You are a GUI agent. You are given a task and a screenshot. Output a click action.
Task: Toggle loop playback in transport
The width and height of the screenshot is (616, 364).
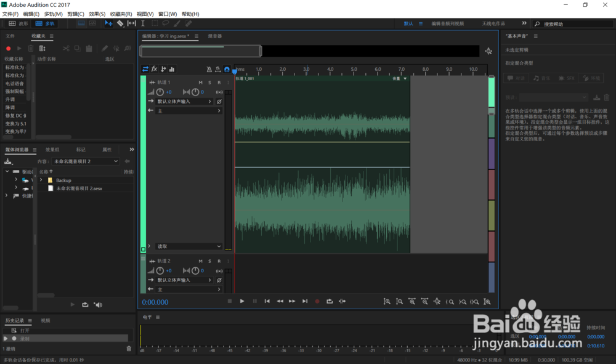[x=330, y=301]
